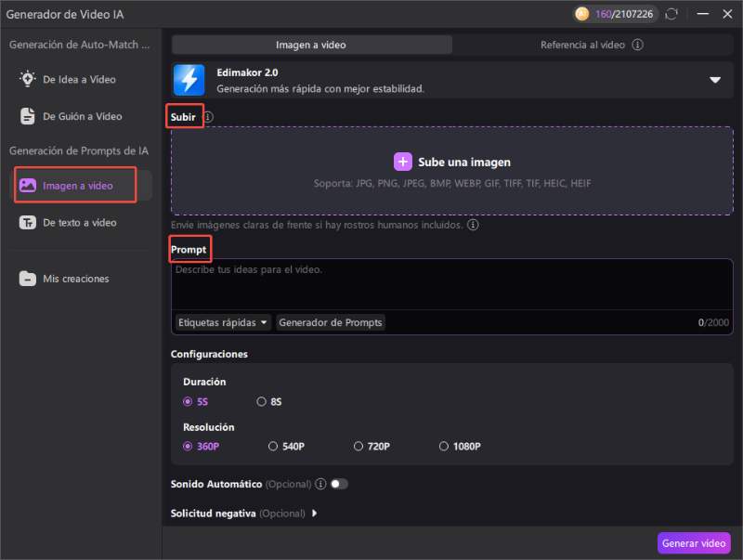Viewport: 743px width, 560px height.
Task: Expand the Solicitud negativa section
Action: (315, 513)
